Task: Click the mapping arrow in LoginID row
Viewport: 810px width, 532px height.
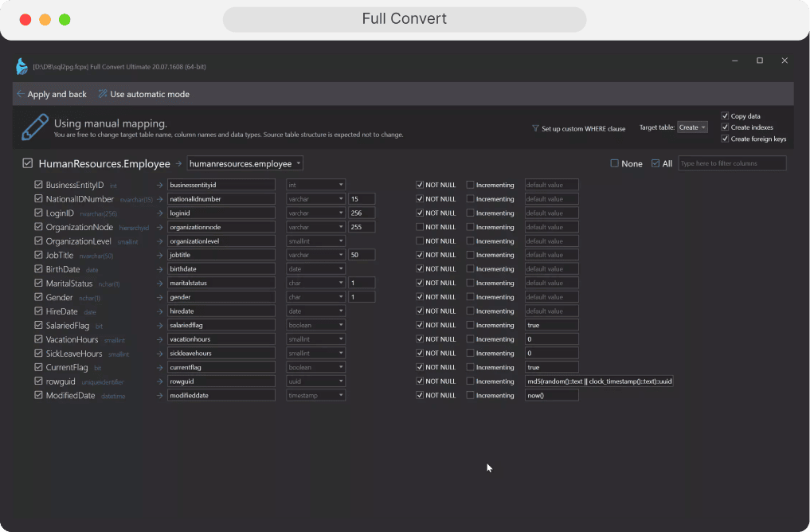Action: pos(159,213)
